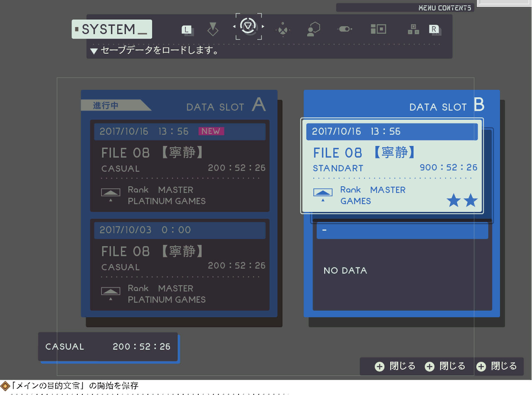Click 「メインの目的文言」の開始を保存 text
Viewport: 532px width, 395px height.
(75, 386)
